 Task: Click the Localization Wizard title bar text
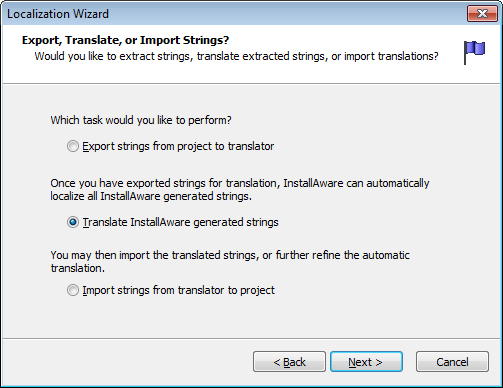coord(58,14)
